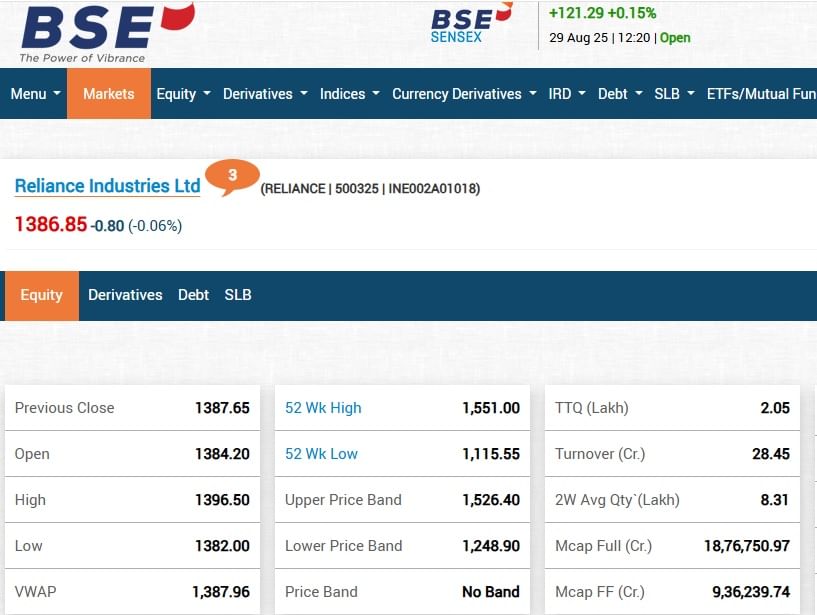Select the Debt tab under stock

(193, 295)
